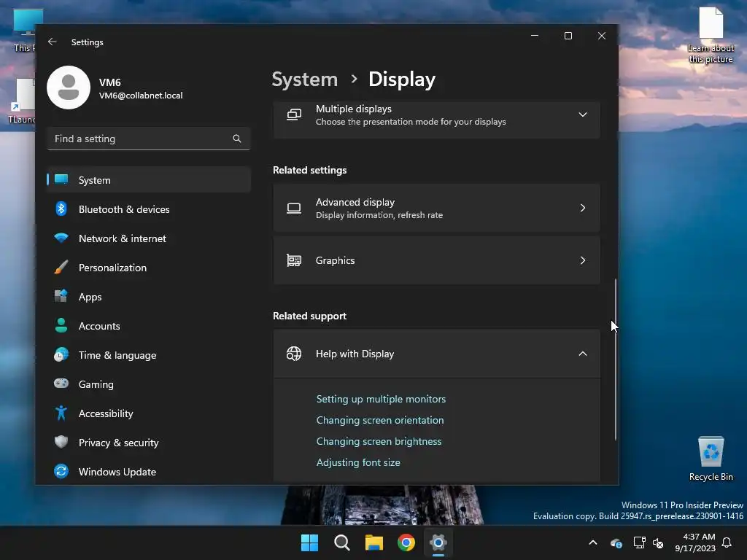Click VM6@collabnet.local account email
The height and width of the screenshot is (560, 747).
(141, 96)
